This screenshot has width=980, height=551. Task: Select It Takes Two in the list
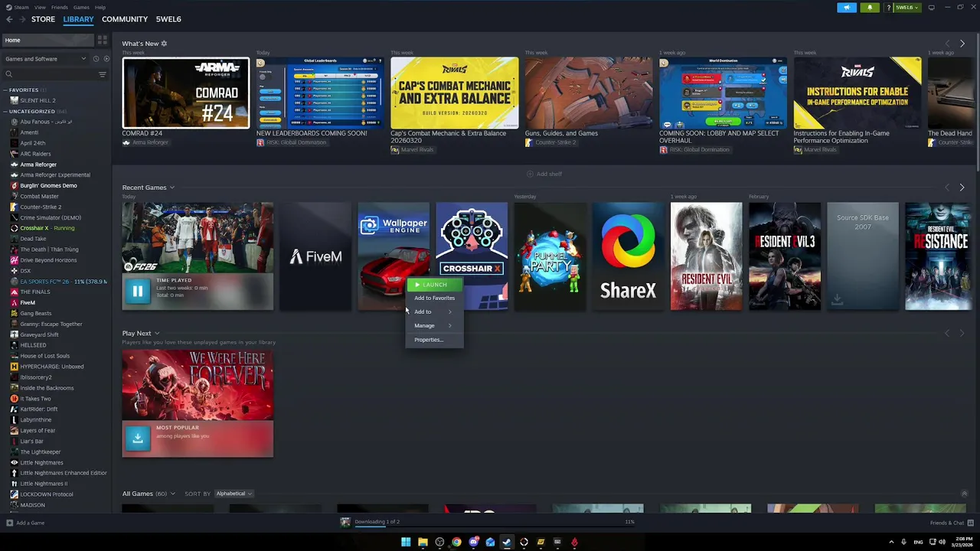[x=35, y=399]
